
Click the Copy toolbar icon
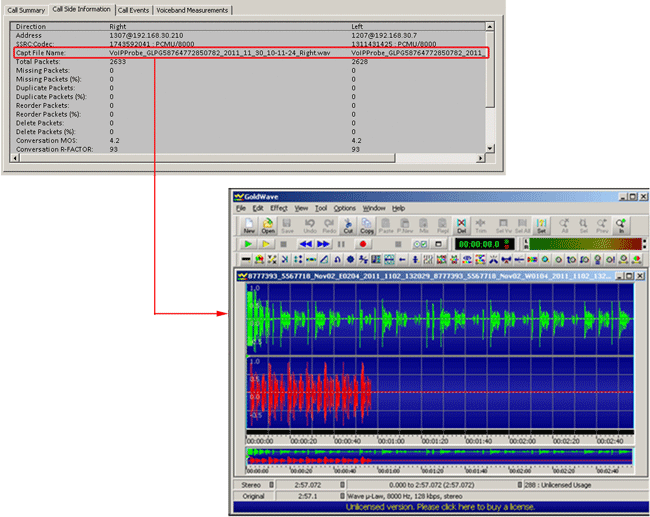tap(366, 226)
